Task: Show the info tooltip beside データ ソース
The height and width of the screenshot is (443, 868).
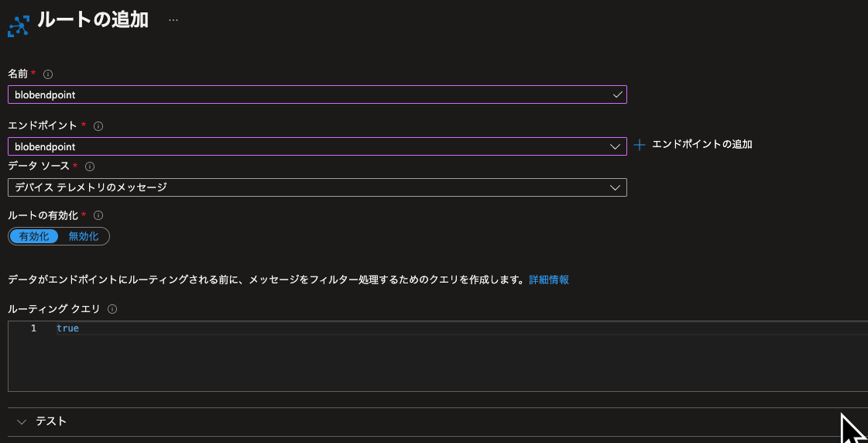Action: 90,166
